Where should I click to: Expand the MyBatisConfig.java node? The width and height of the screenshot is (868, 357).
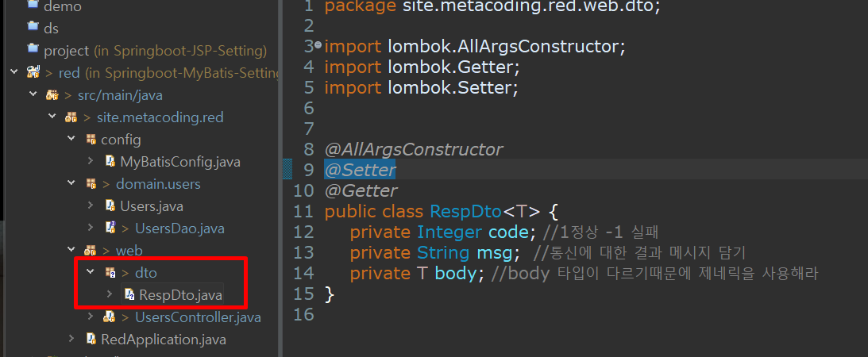[91, 161]
